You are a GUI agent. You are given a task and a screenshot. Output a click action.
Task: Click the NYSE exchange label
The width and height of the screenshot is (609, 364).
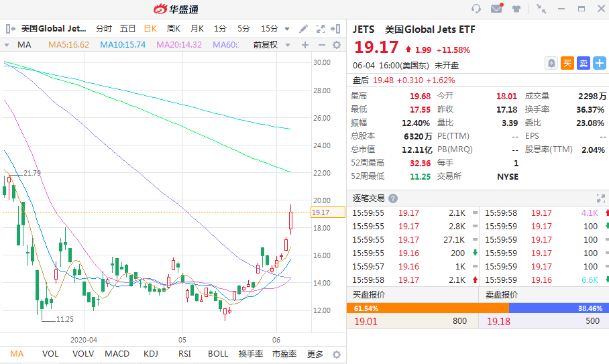(508, 176)
